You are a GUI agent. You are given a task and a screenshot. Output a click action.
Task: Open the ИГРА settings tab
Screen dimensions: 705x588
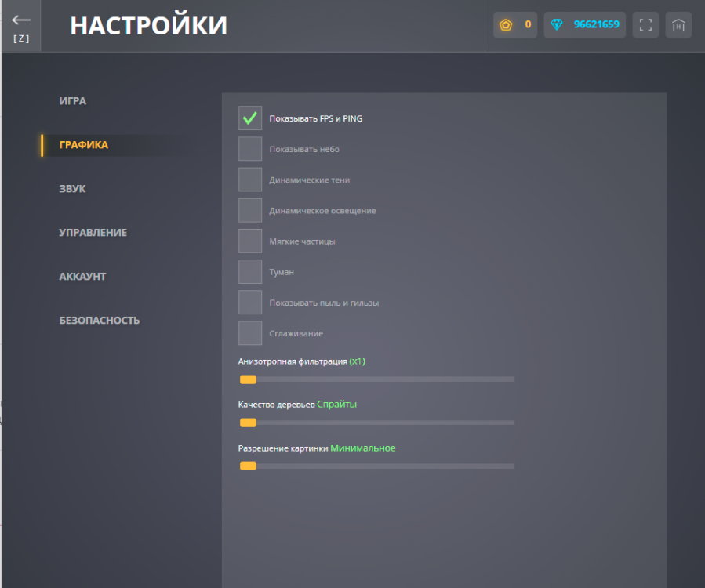73,101
